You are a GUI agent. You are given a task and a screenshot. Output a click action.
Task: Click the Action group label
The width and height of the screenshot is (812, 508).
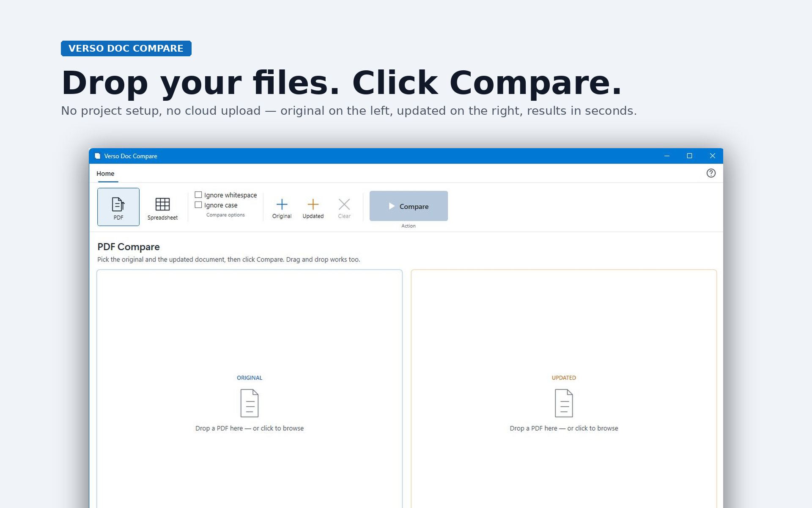(x=409, y=226)
